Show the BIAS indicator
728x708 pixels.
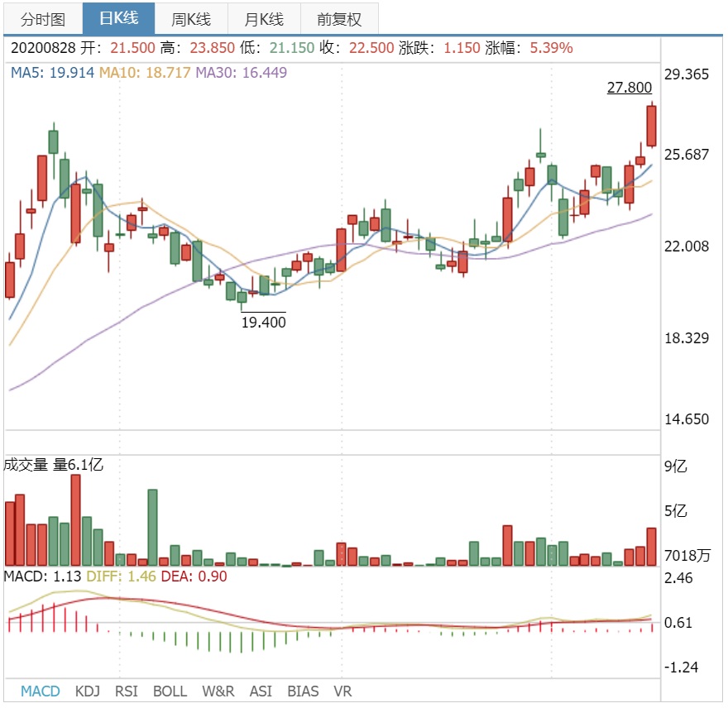pos(303,691)
